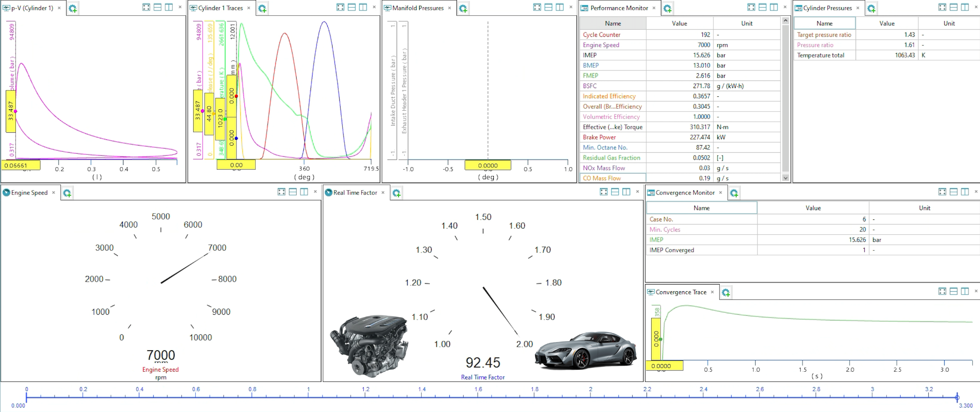Split Cylinder Pressures panel with horizontal divider icon
The height and width of the screenshot is (412, 980).
tap(954, 7)
